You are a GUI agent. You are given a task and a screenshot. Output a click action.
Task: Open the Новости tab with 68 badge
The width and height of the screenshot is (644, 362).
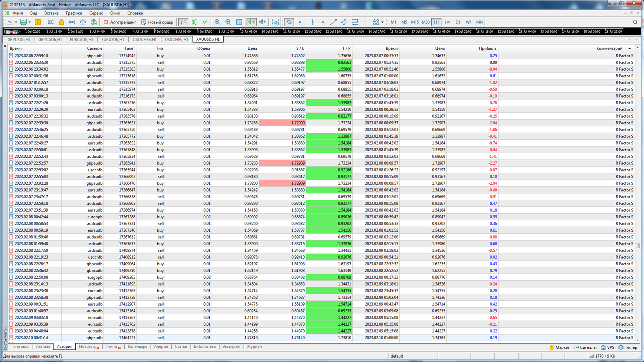point(89,346)
